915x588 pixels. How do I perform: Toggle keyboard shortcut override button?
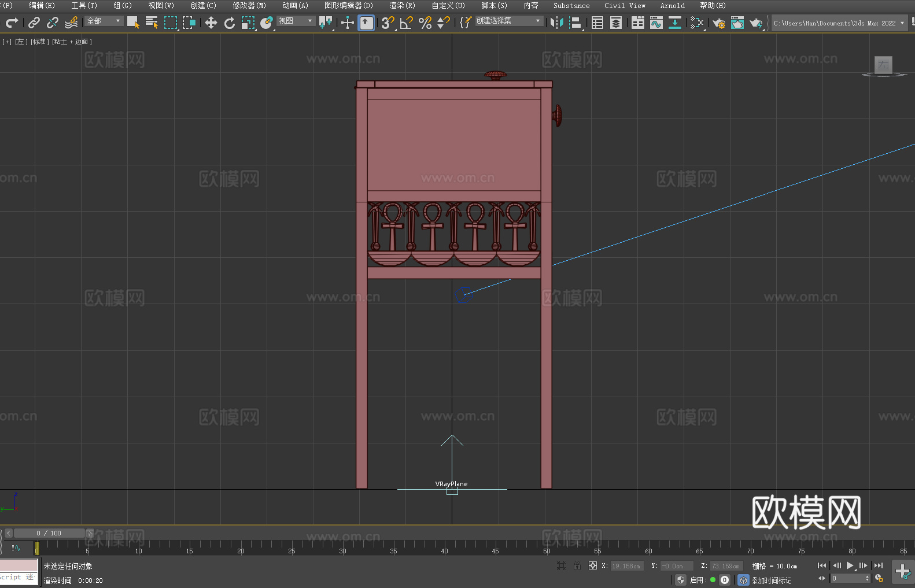coord(367,23)
